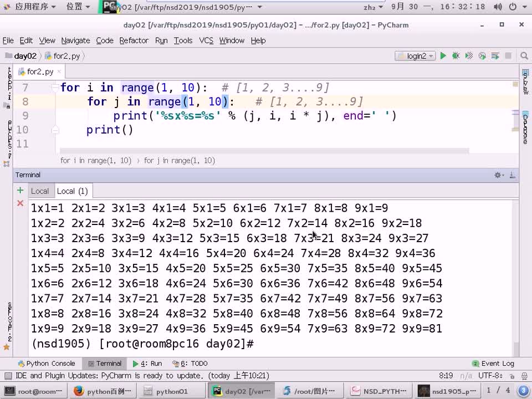
Task: Switch to the Local terminal tab
Action: coord(40,191)
